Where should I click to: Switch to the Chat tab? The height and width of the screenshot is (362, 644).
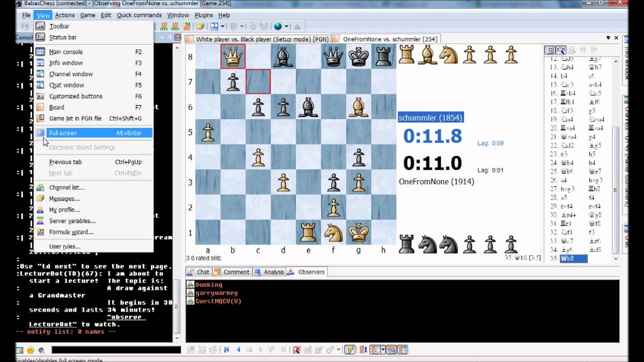pos(199,272)
